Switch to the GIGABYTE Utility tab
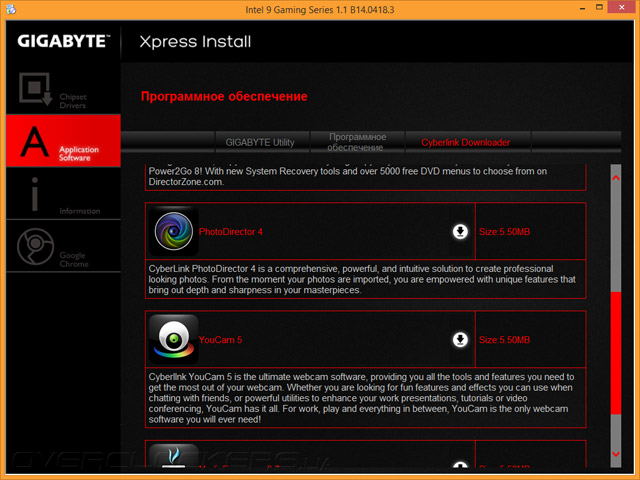Viewport: 640px width, 480px height. [262, 142]
